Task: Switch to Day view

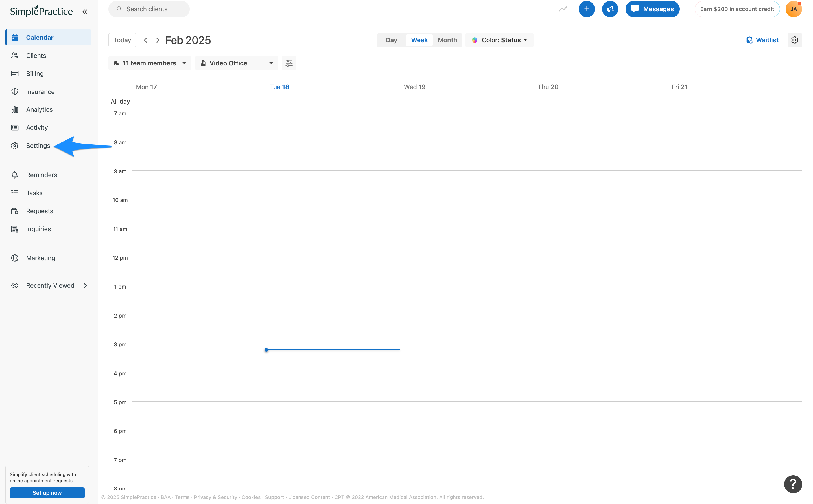Action: (x=391, y=40)
